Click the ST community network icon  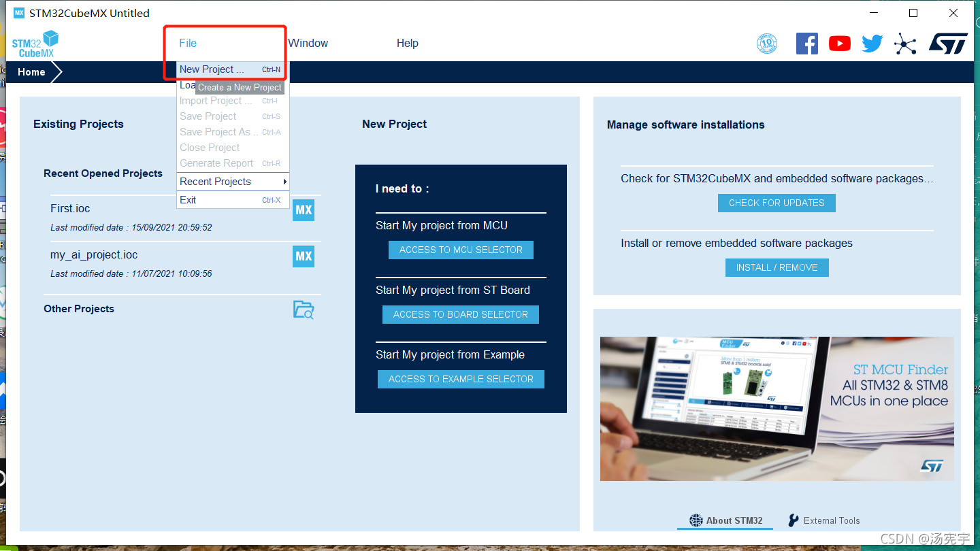pos(905,44)
